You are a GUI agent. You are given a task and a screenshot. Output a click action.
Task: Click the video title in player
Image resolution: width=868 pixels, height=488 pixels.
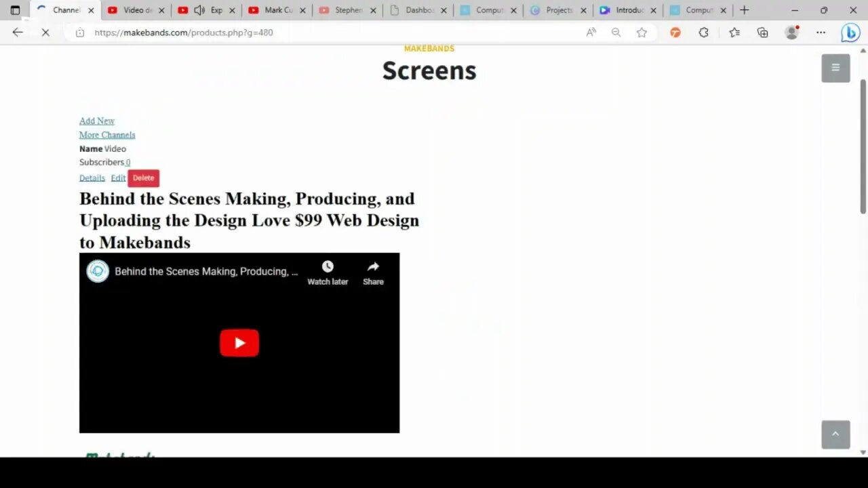click(206, 271)
